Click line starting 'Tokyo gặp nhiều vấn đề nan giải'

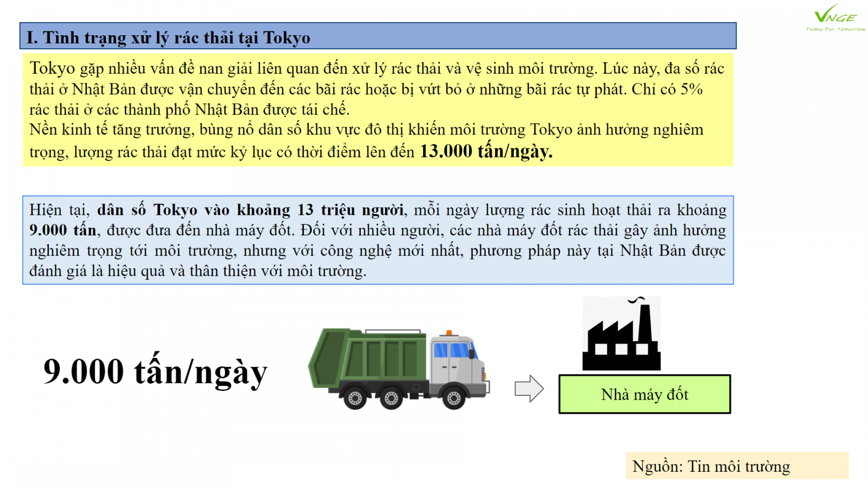tap(377, 69)
